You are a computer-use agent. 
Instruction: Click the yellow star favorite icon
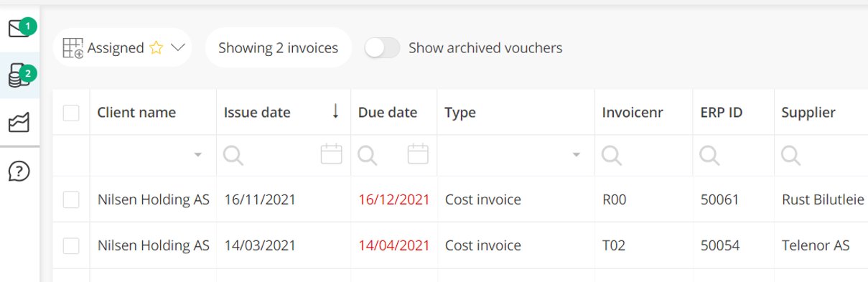[157, 48]
